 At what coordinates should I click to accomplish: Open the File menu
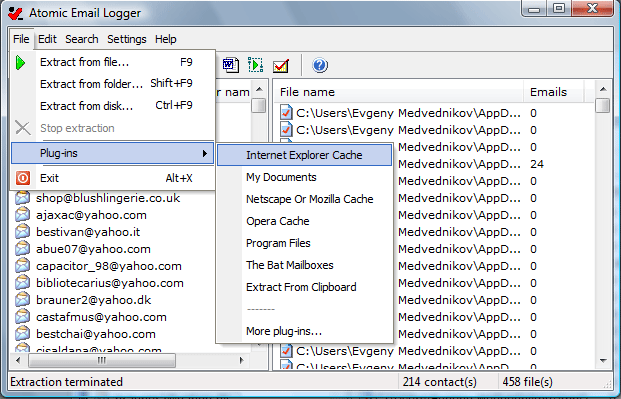point(21,39)
